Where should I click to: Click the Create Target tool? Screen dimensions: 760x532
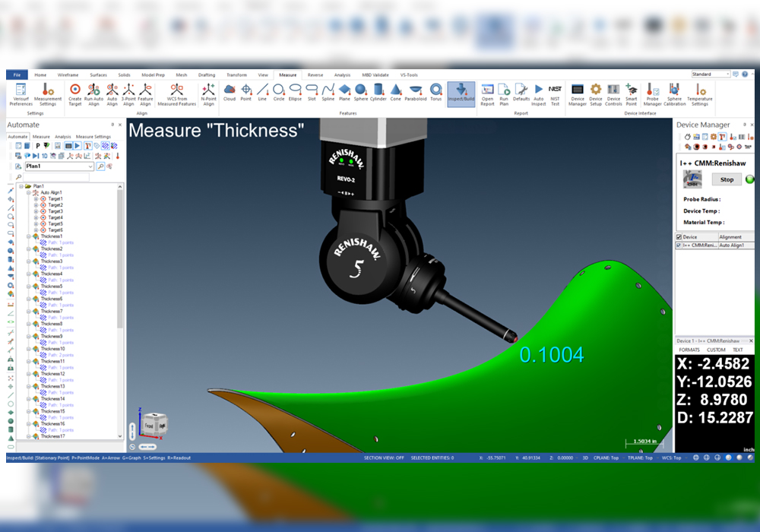pos(75,94)
